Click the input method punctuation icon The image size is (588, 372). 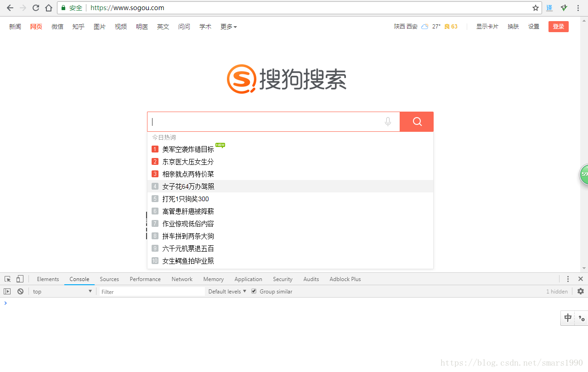click(x=582, y=318)
